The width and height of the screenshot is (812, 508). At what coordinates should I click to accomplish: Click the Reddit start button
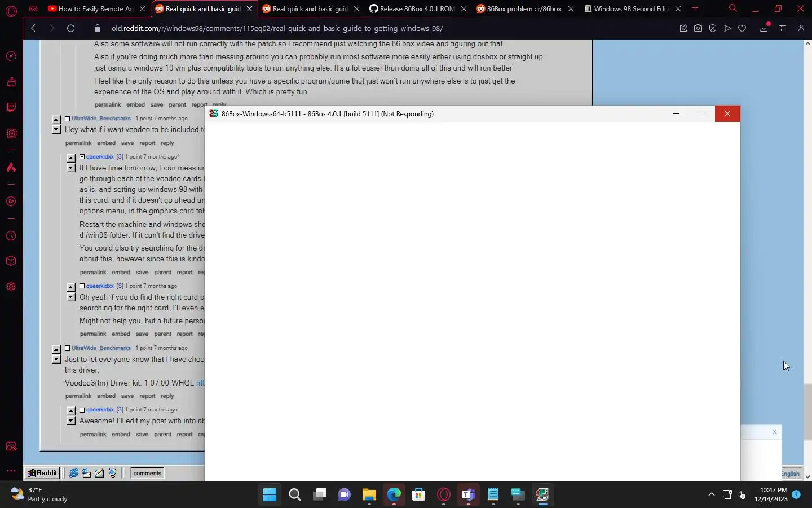coord(42,473)
